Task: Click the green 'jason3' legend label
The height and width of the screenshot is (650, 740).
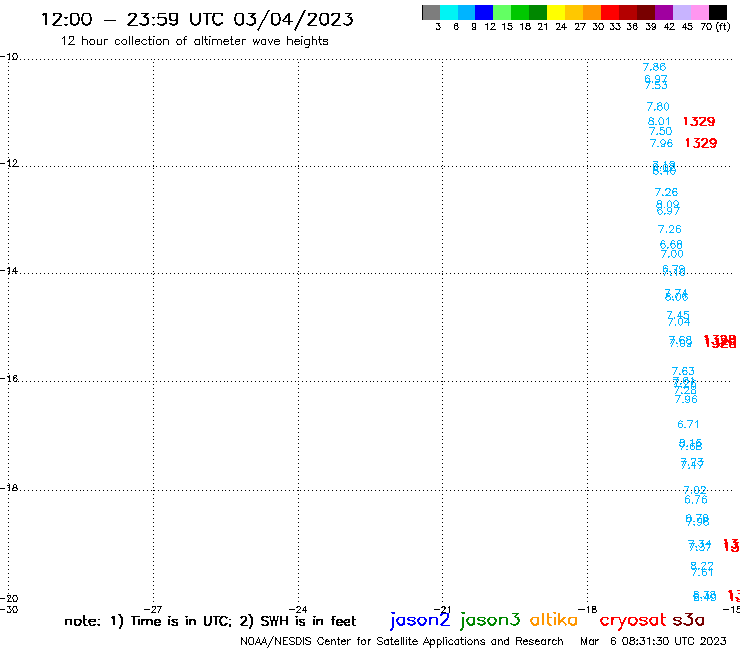Action: (490, 620)
